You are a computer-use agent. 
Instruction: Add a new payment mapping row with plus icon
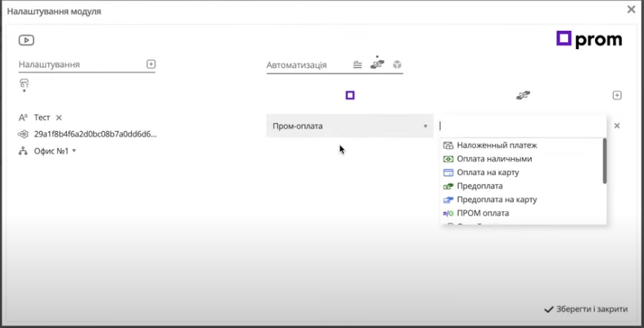617,96
